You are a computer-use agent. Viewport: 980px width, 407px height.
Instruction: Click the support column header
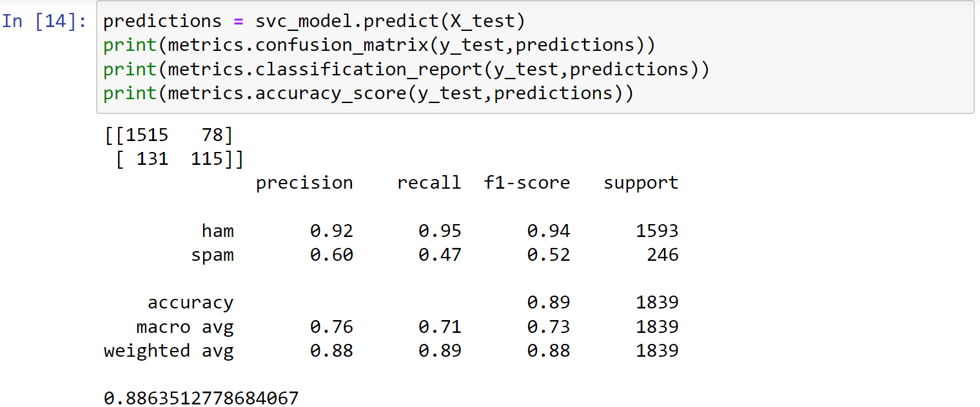[641, 184]
